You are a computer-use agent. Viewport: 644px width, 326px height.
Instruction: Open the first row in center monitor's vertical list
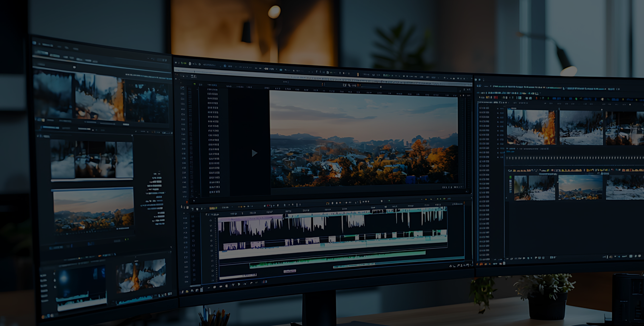(212, 89)
